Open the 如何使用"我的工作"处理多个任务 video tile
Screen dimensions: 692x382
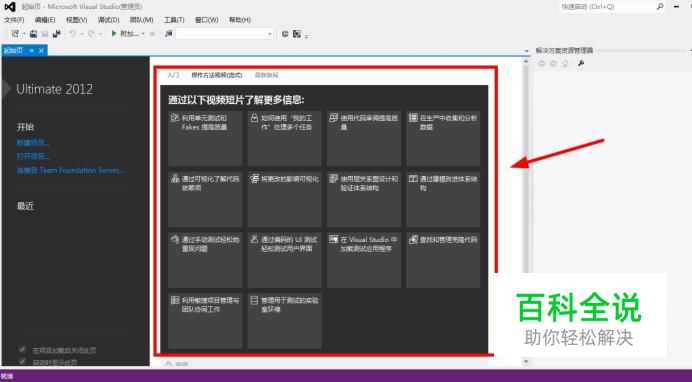pyautogui.click(x=285, y=138)
